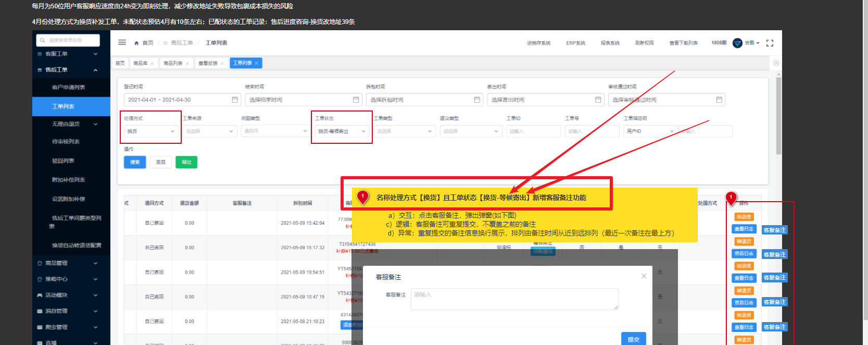
Task: Click the blue 搜索 button
Action: click(135, 162)
